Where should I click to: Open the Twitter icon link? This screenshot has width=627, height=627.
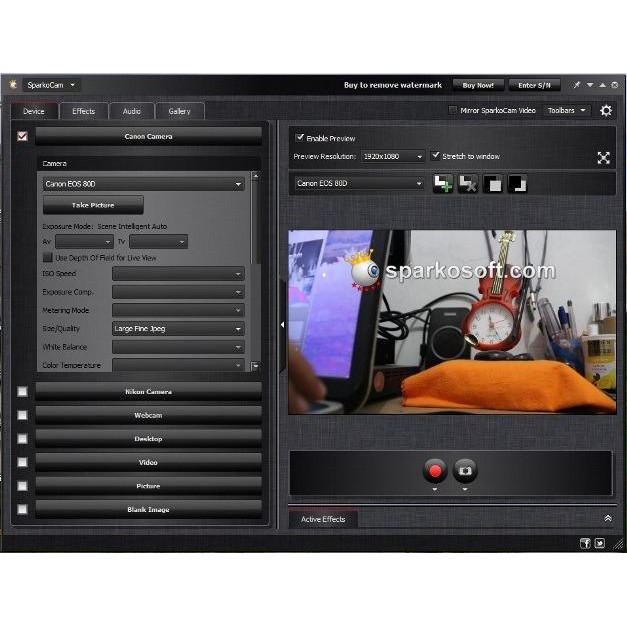[x=600, y=543]
